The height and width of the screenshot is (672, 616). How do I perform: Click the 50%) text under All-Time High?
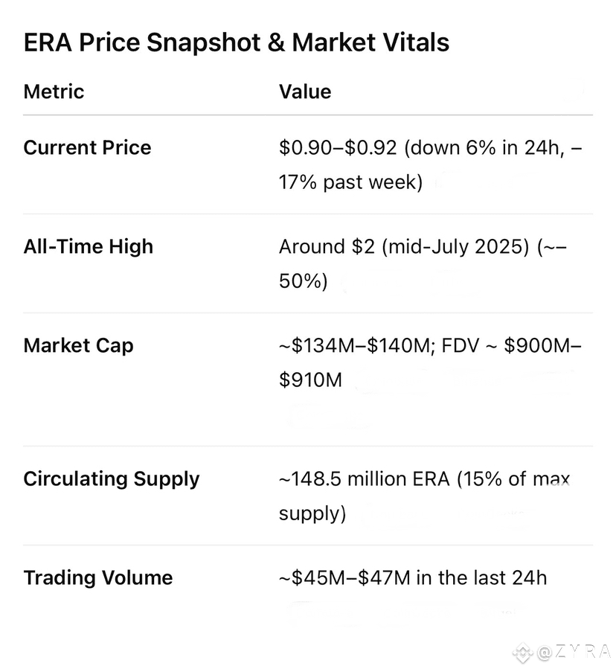(304, 281)
